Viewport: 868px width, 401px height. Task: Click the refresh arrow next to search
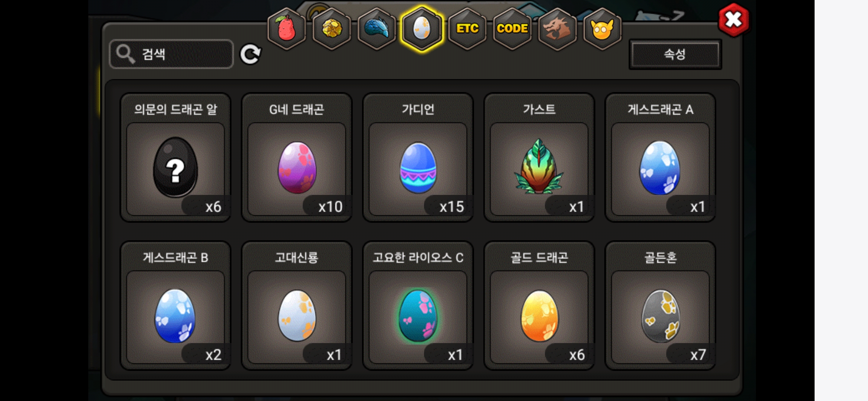point(250,55)
